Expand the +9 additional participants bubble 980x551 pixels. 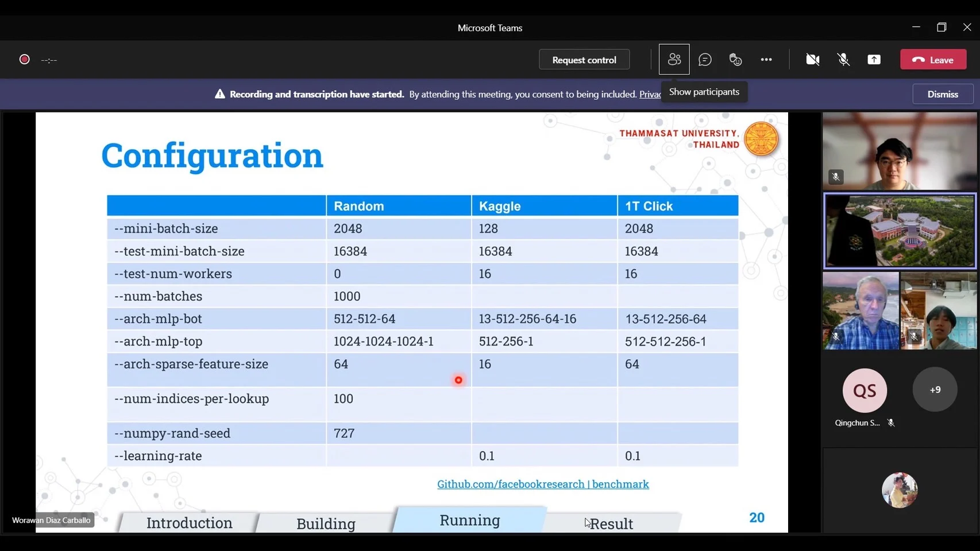point(935,390)
